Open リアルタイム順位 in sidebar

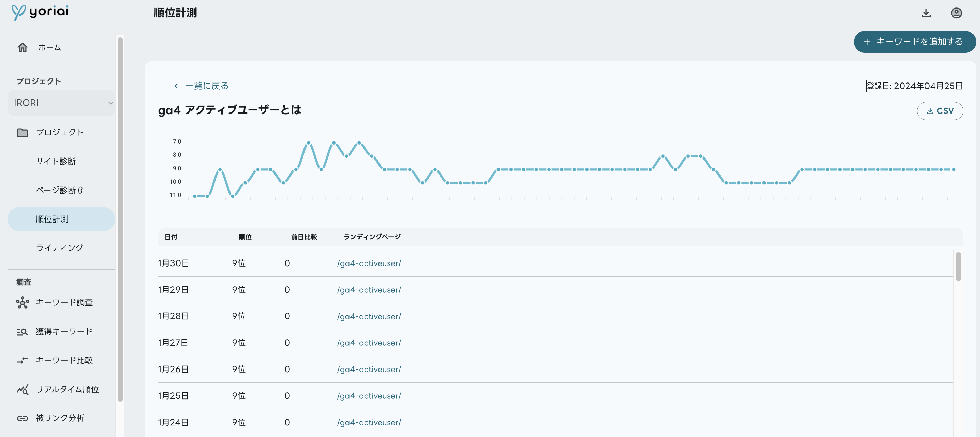click(67, 390)
